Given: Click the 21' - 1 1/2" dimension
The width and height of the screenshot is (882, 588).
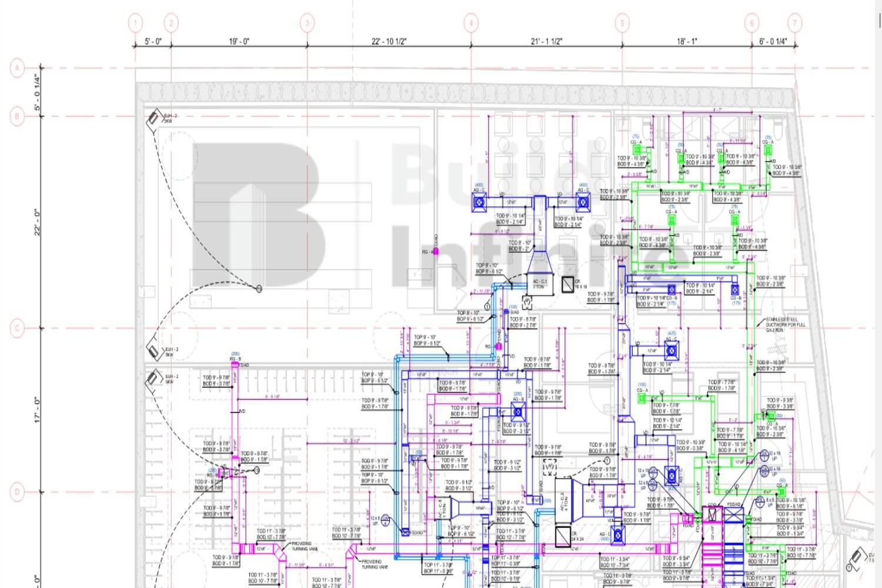Looking at the screenshot, I should pos(546,41).
